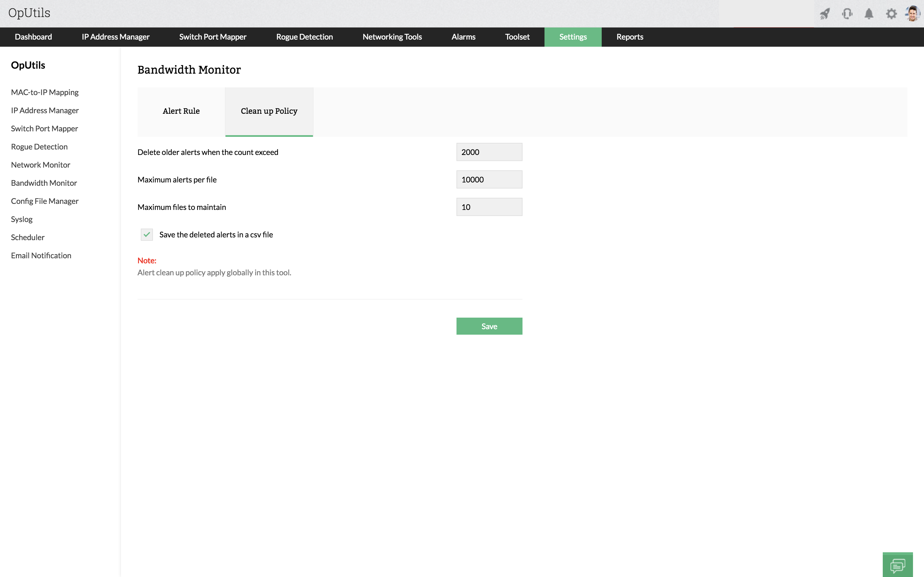Select MAC-to-IP Mapping sidebar link
The height and width of the screenshot is (577, 924).
(45, 92)
